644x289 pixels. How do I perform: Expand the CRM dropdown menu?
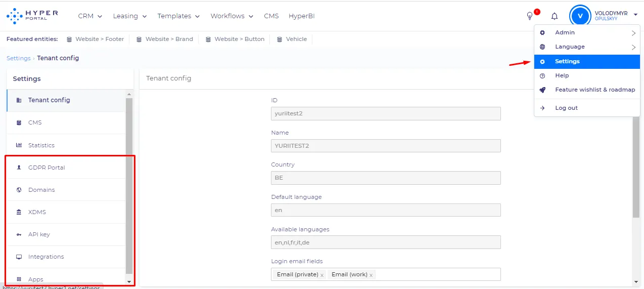point(90,16)
